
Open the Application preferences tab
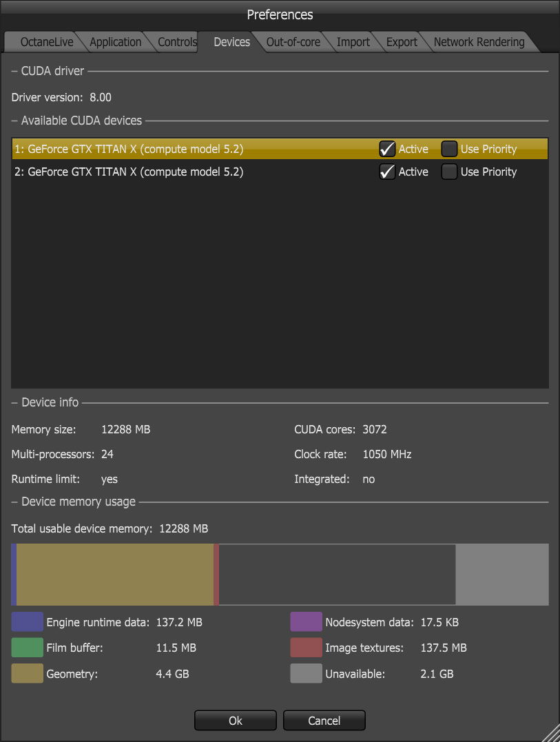tap(115, 42)
